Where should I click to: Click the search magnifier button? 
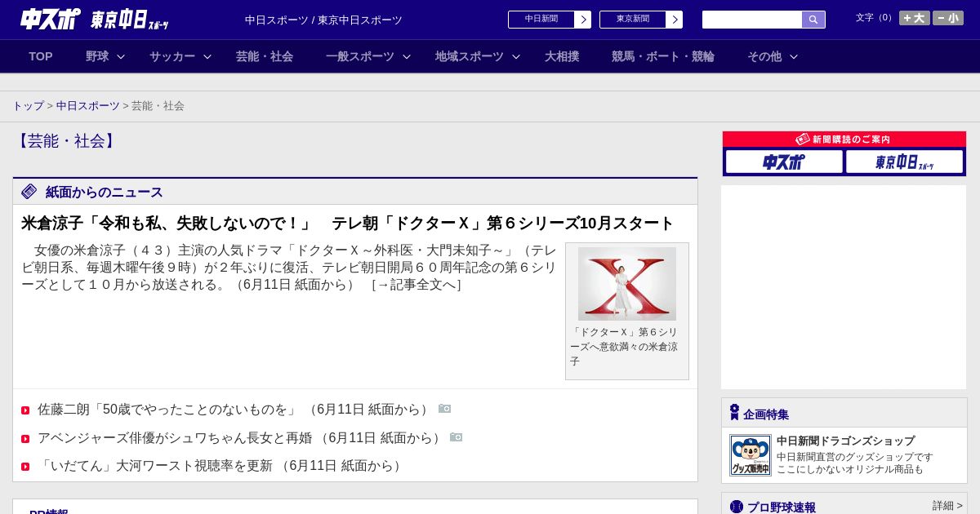[813, 20]
